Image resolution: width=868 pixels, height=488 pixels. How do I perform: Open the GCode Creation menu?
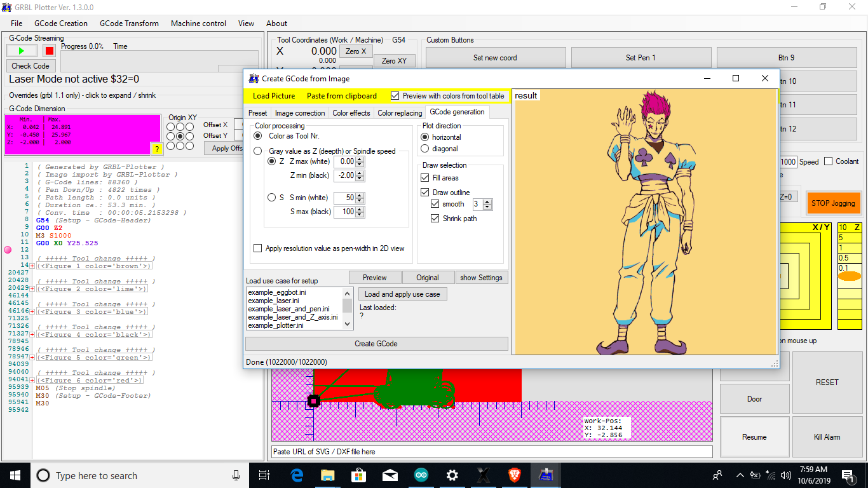point(61,24)
